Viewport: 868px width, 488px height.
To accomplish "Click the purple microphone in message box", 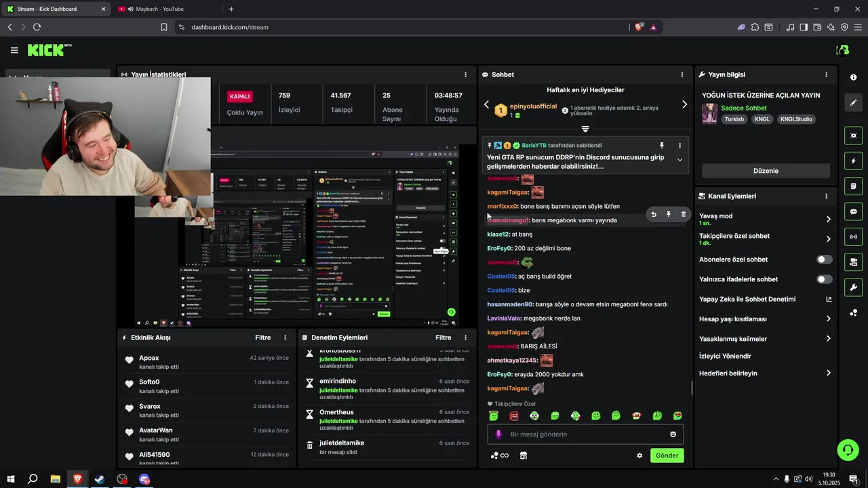I will 498,434.
